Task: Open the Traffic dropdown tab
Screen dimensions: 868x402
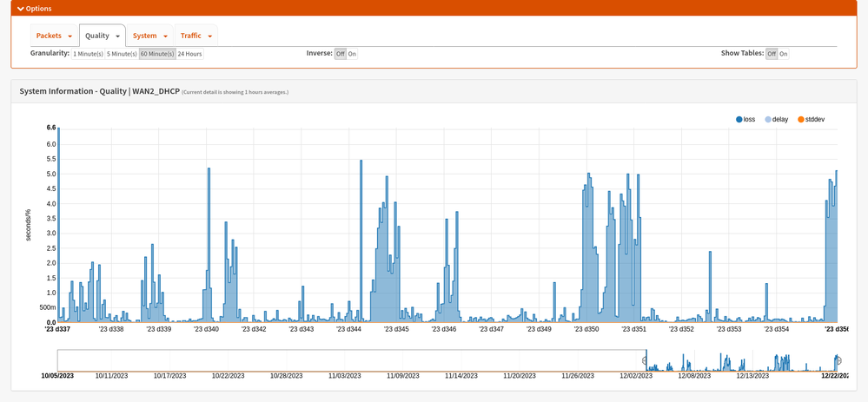Action: click(x=196, y=36)
